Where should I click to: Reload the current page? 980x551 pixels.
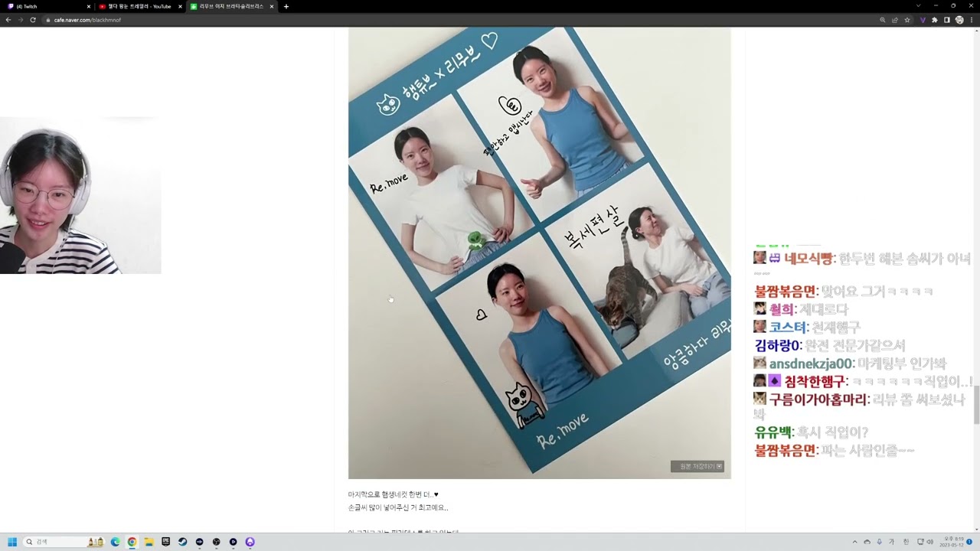[x=33, y=20]
